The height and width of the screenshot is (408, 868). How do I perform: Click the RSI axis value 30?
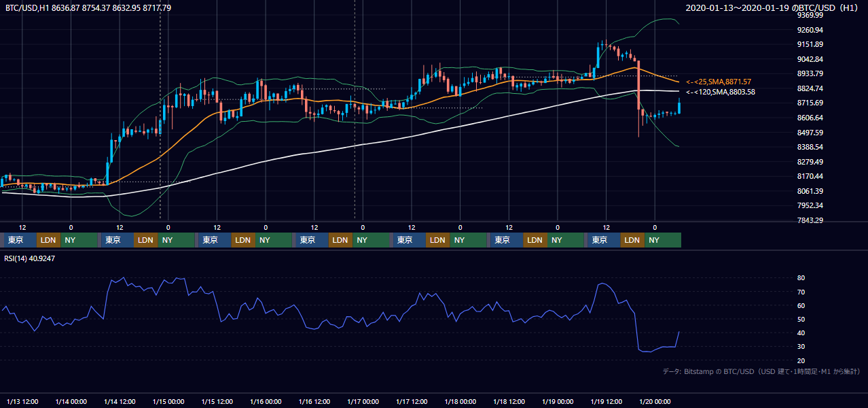[801, 347]
